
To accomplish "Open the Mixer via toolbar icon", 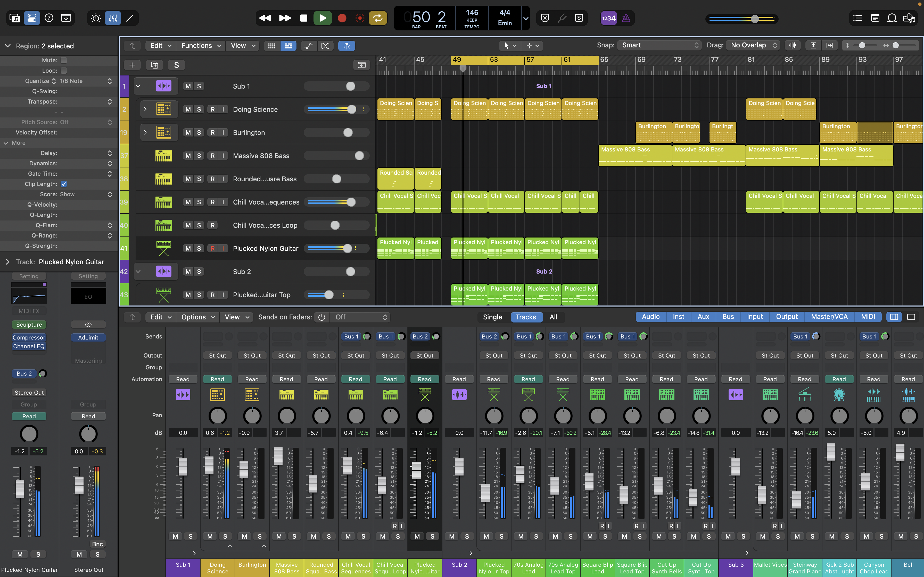I will coord(113,18).
